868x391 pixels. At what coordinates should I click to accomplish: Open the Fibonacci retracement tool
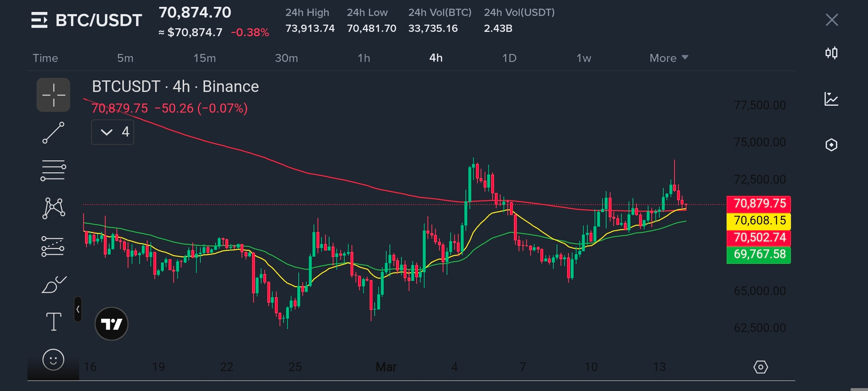click(53, 170)
